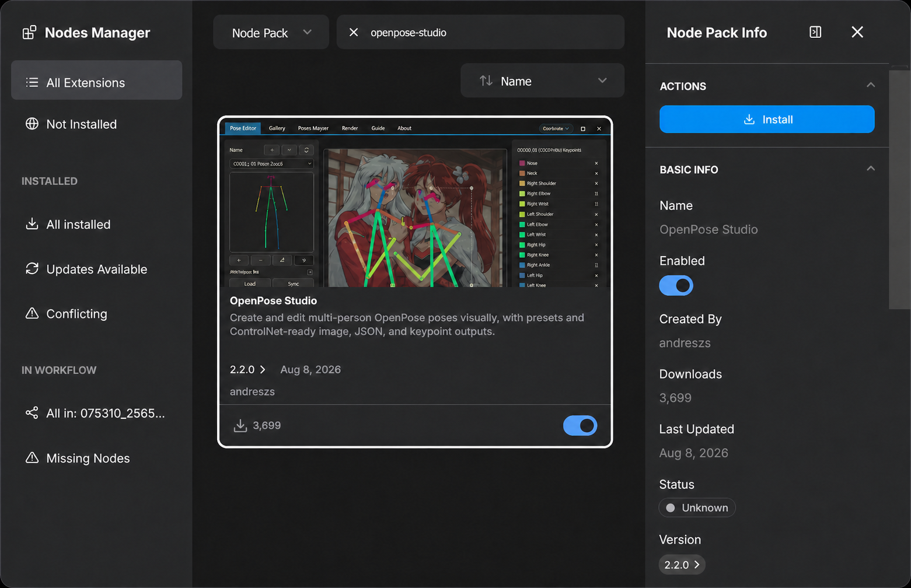Toggle the side panel layout icon beside Node Pack Info
This screenshot has width=911, height=588.
coord(815,32)
